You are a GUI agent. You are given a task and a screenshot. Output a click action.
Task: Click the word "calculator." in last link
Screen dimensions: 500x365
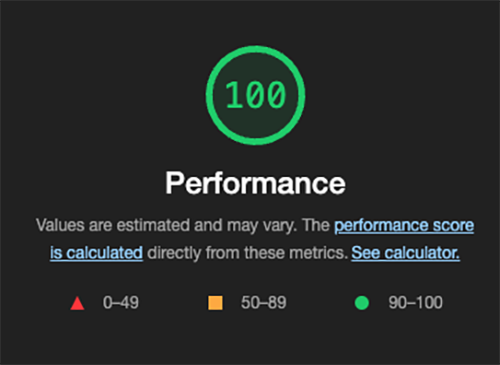click(422, 253)
